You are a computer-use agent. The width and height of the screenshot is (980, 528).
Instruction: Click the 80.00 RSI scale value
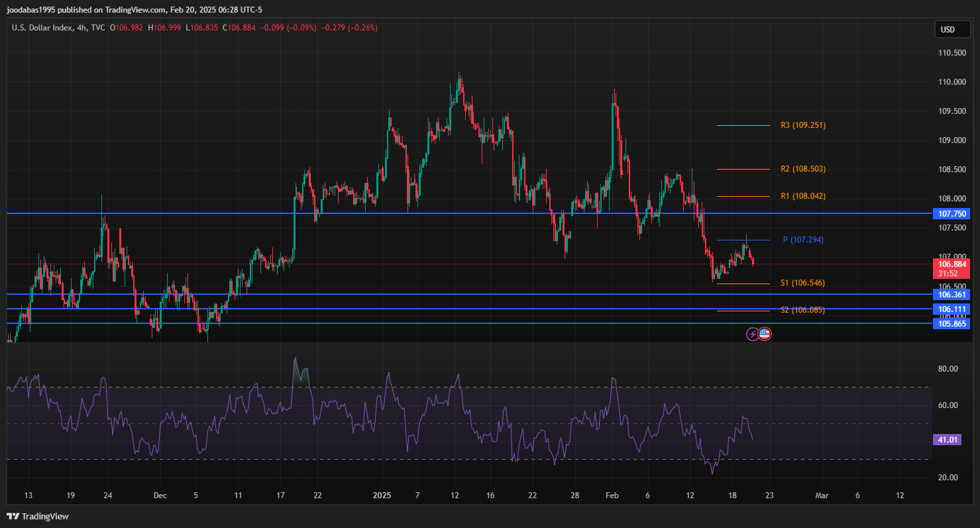948,369
